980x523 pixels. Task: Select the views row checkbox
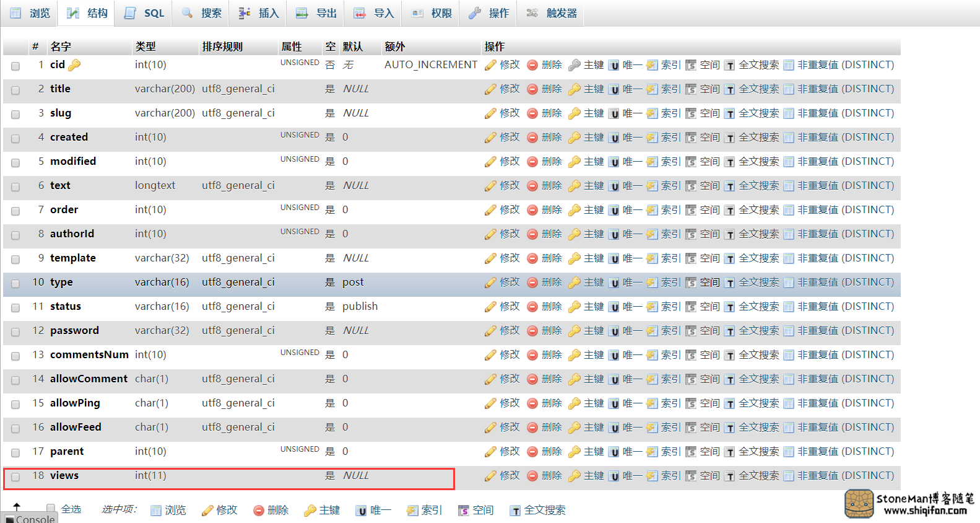[15, 477]
